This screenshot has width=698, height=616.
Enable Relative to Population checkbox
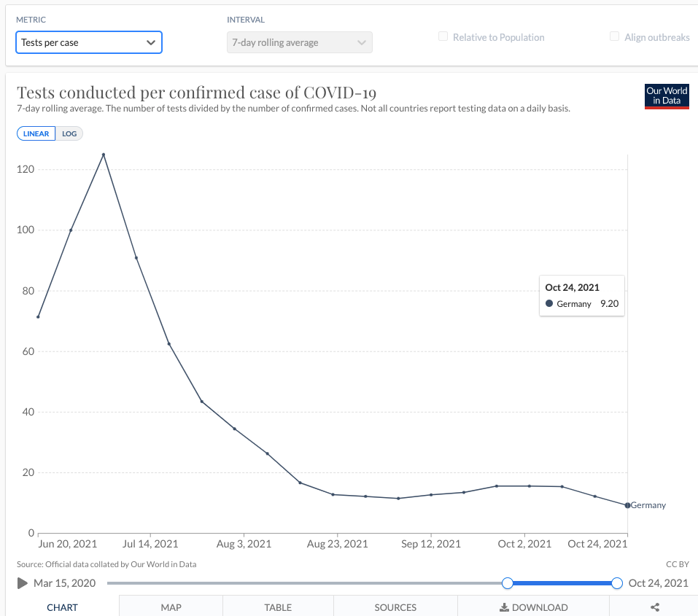(443, 37)
